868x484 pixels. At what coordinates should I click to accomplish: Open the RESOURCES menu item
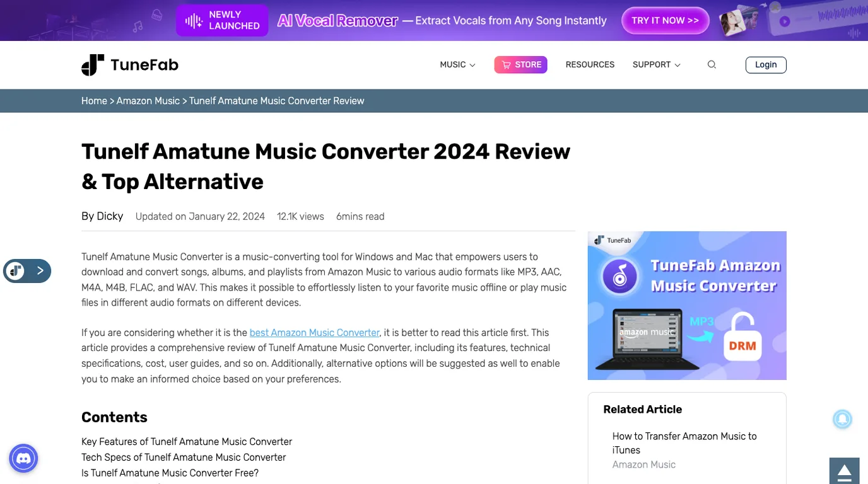coord(590,65)
